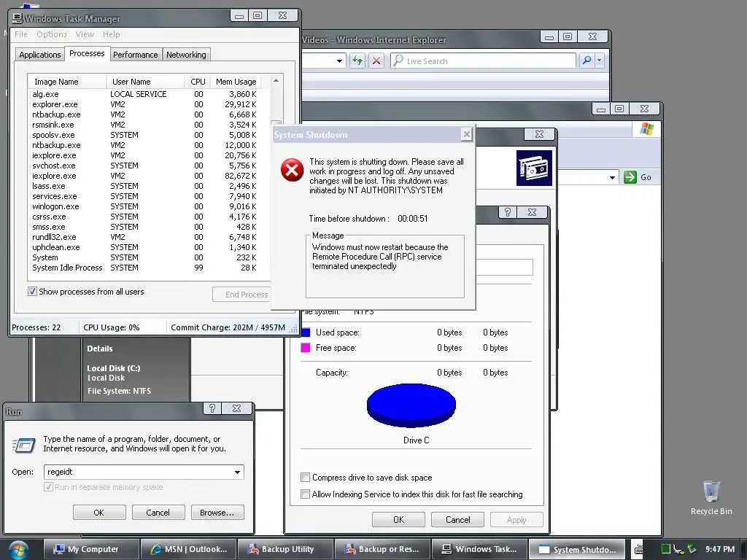The height and width of the screenshot is (560, 747).
Task: Click the Task Manager title bar icon
Action: click(18, 18)
